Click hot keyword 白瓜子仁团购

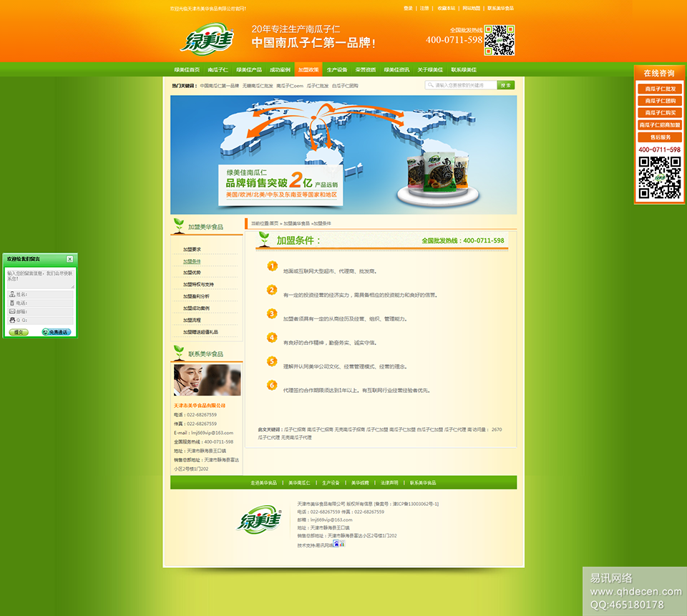[x=345, y=86]
